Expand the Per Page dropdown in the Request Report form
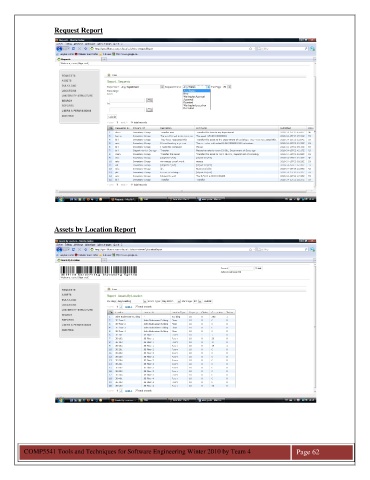Viewport: 370px width, 480px height. click(x=229, y=87)
